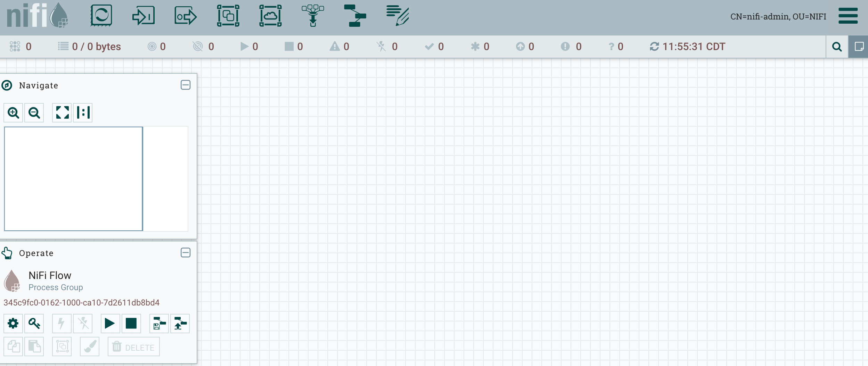Click the actual size zoom button
The image size is (868, 366).
[x=83, y=113]
